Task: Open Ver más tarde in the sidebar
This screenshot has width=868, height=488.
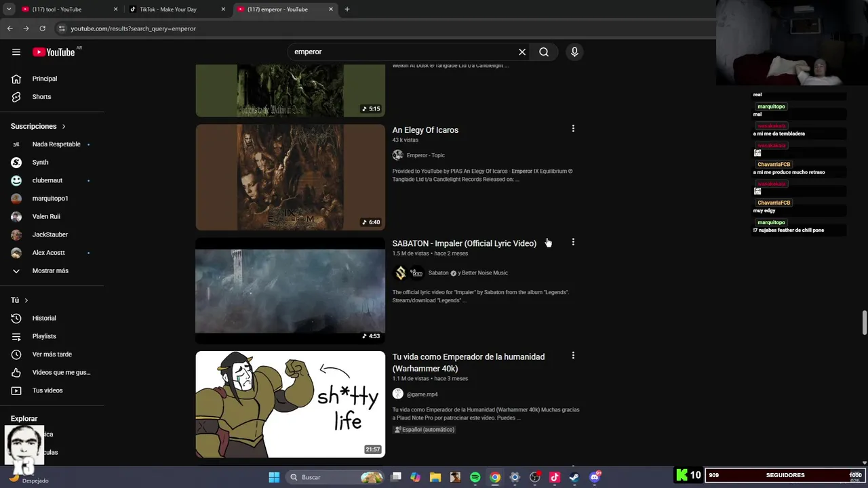Action: coord(52,354)
